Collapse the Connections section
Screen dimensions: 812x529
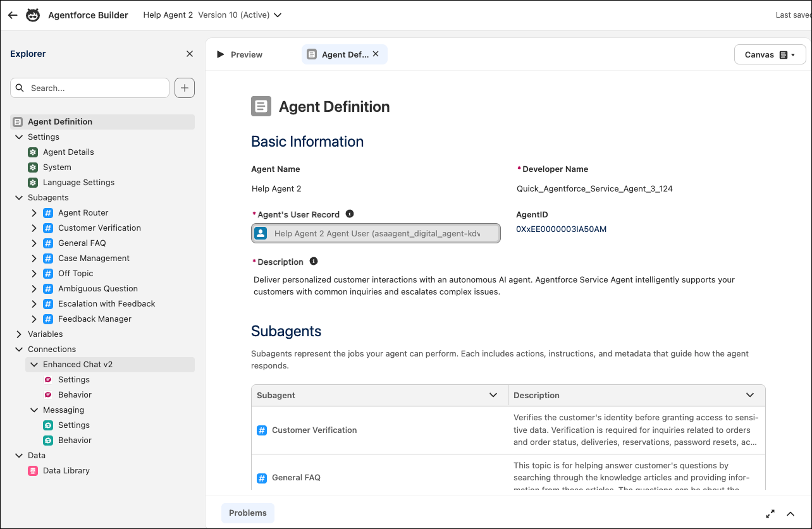click(x=18, y=350)
